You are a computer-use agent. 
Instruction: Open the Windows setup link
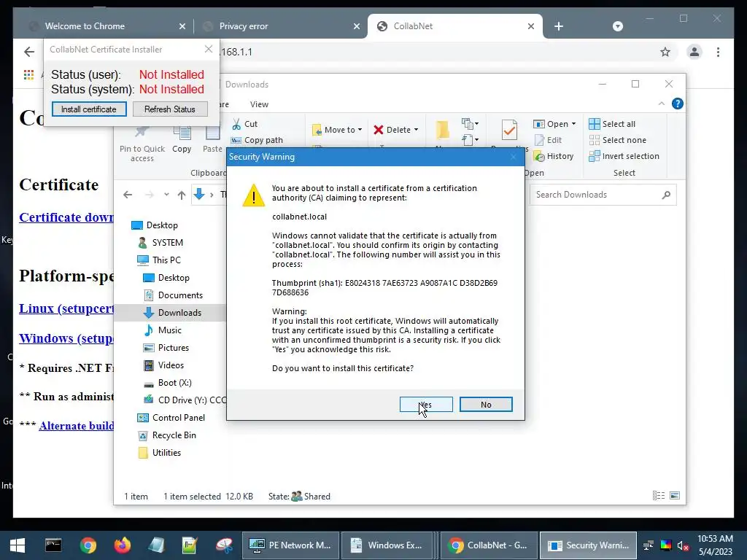66,338
